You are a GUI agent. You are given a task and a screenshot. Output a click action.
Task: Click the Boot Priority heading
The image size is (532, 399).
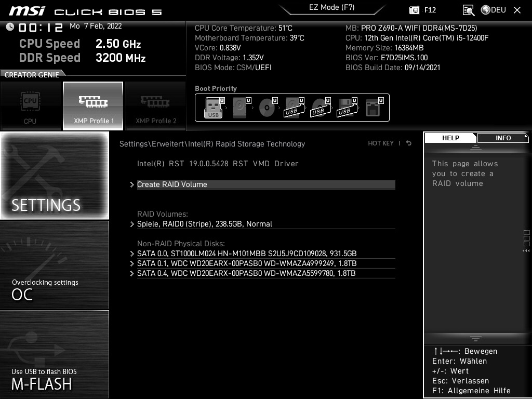point(216,88)
